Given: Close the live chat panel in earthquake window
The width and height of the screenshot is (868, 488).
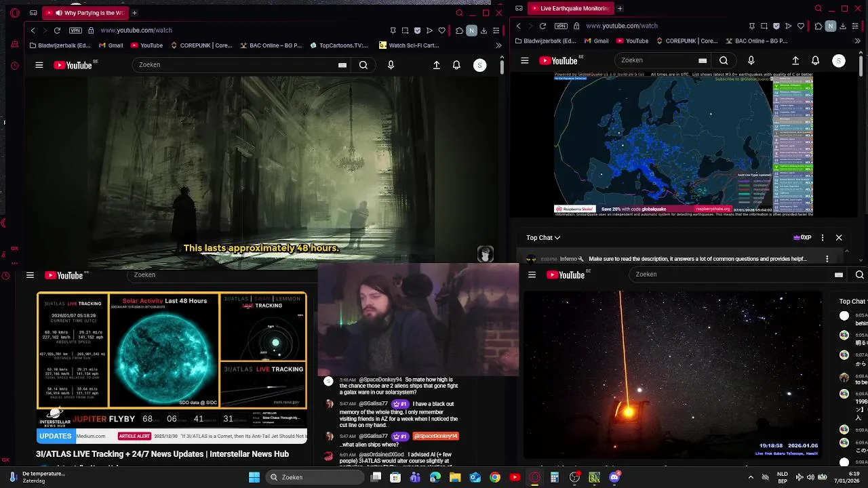Looking at the screenshot, I should [x=839, y=238].
